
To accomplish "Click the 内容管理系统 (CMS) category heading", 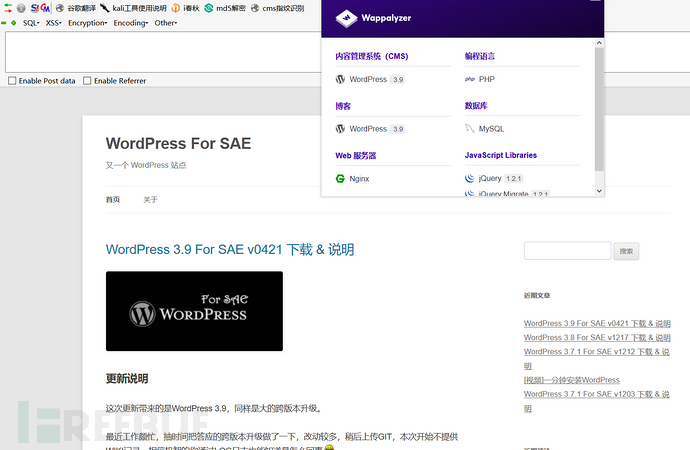I will coord(372,56).
